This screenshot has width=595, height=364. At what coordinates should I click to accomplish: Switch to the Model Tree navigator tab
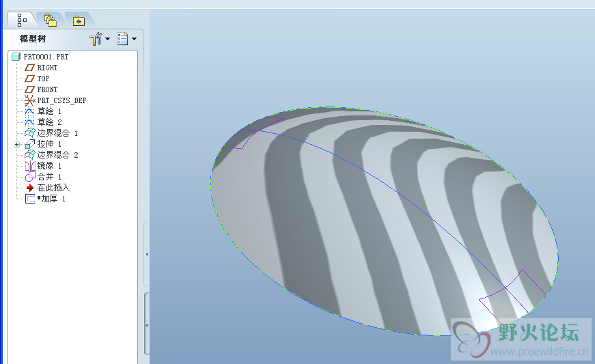(x=22, y=20)
